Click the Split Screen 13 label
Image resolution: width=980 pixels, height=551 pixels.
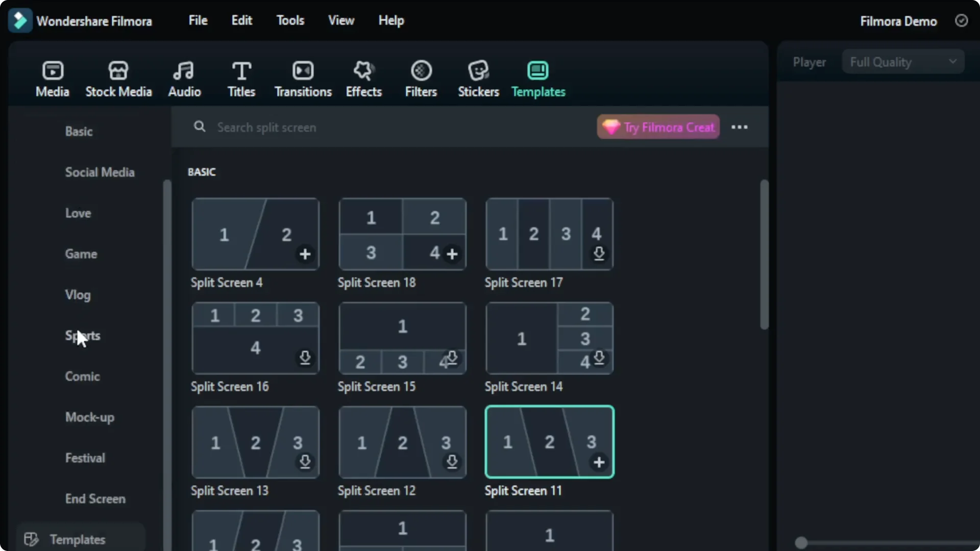click(230, 491)
